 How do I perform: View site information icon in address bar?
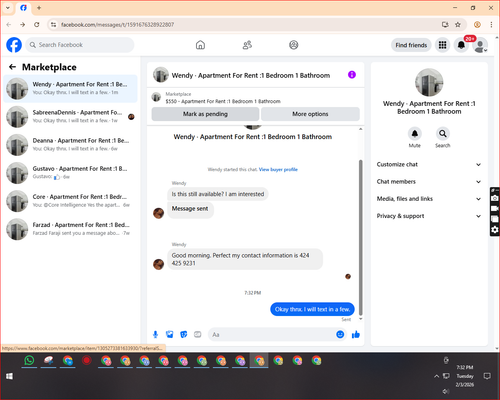[53, 25]
